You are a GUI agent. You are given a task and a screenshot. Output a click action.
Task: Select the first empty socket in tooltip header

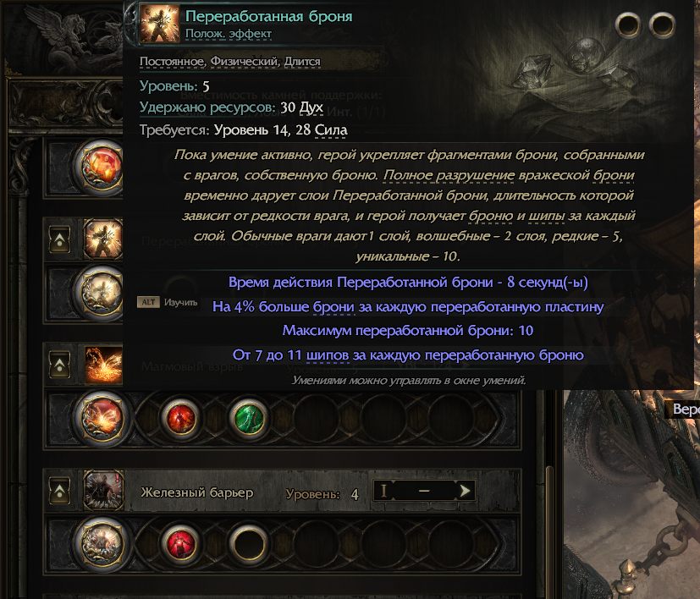(x=628, y=25)
